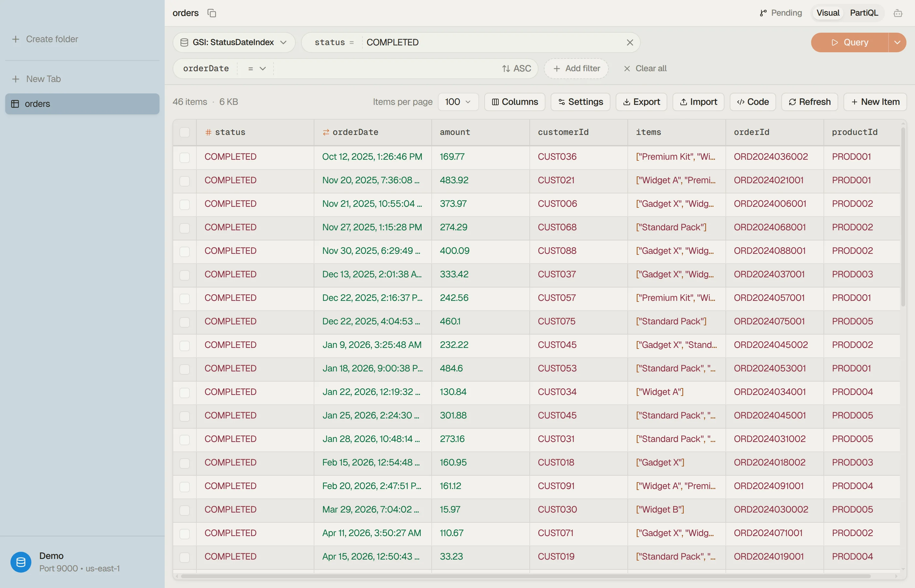Open the Columns chooser
The height and width of the screenshot is (588, 915).
tap(514, 102)
